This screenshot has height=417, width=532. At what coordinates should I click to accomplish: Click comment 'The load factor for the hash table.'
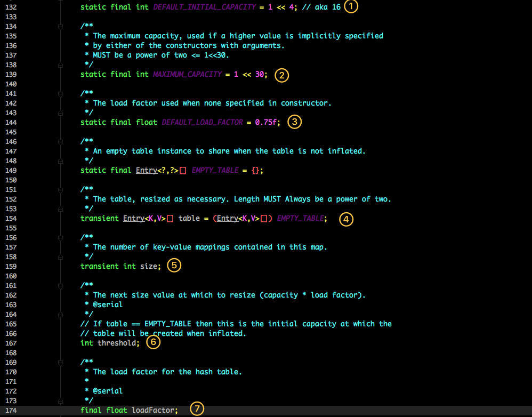click(x=167, y=372)
